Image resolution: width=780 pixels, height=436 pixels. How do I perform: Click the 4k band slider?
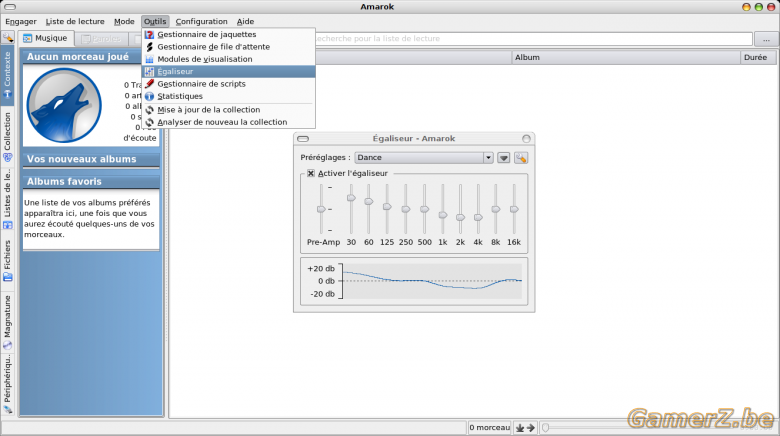click(478, 209)
